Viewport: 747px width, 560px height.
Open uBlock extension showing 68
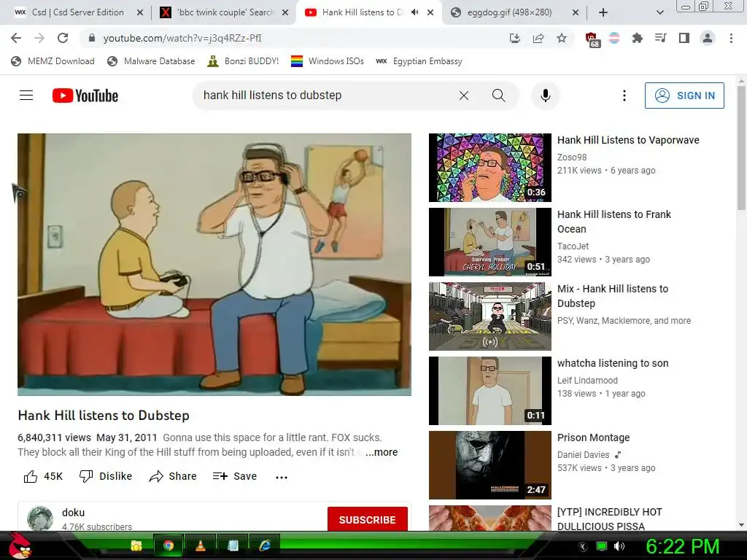[x=592, y=39]
